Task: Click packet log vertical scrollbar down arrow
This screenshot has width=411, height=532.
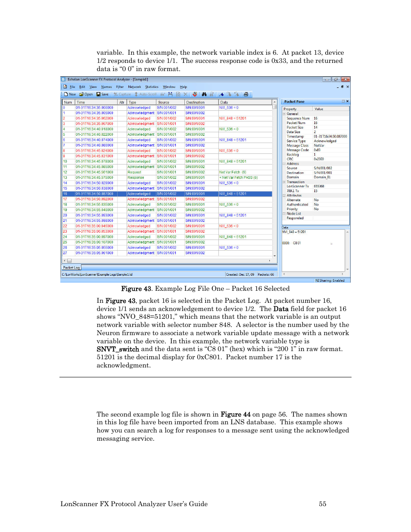Action: (274, 256)
